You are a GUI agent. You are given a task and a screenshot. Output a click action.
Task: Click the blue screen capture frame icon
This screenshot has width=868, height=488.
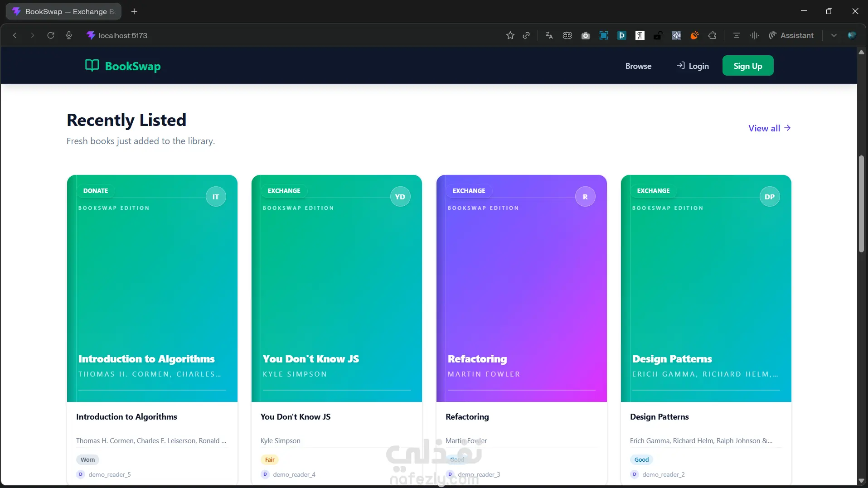(604, 35)
